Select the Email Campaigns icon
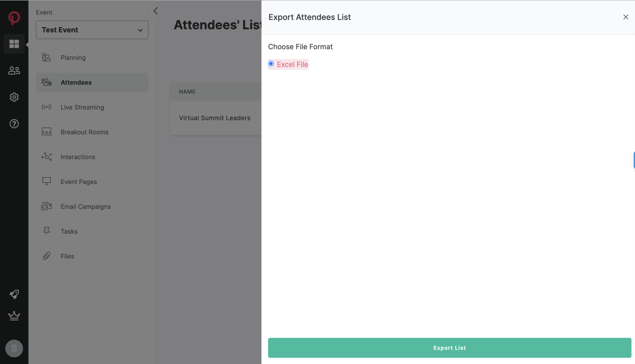 coord(46,206)
